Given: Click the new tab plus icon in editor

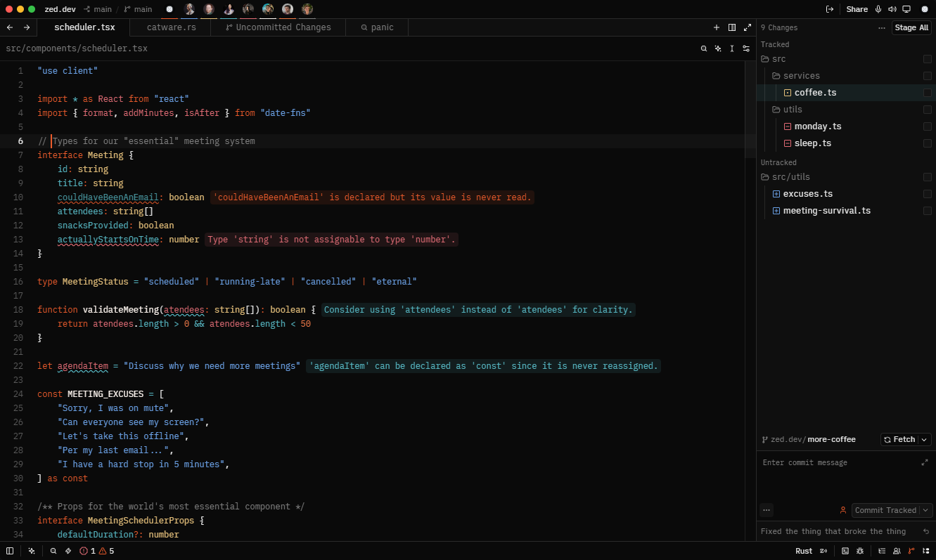Looking at the screenshot, I should 717,27.
